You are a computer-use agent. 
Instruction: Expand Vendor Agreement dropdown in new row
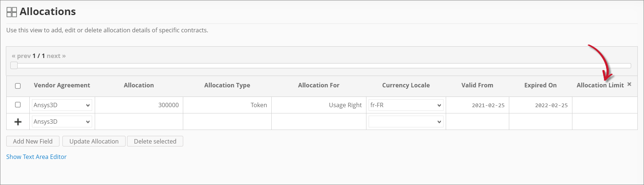tap(62, 122)
